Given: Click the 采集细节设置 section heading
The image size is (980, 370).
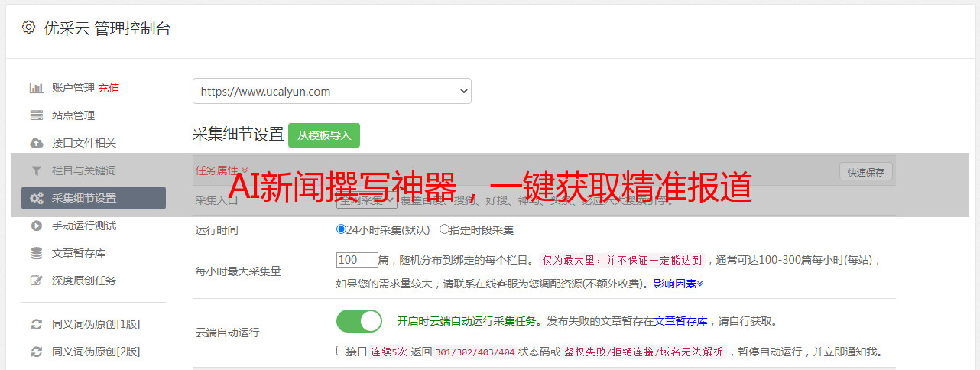Looking at the screenshot, I should pyautogui.click(x=239, y=135).
